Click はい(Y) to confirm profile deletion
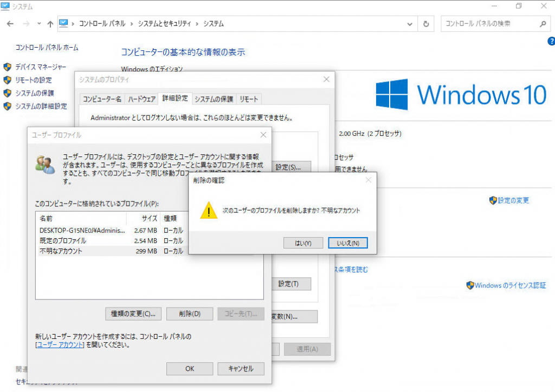Viewport: 555px width, 392px height. tap(303, 243)
